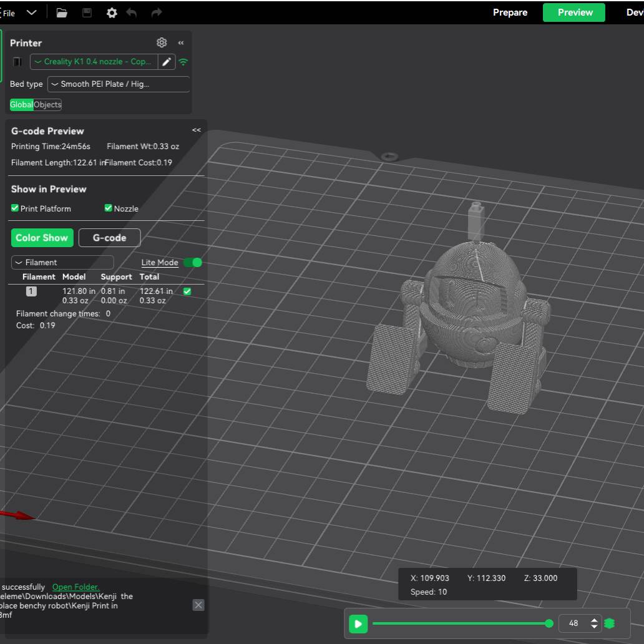This screenshot has width=644, height=644.
Task: Click the 'Y: 112.330' coordinate readout
Action: click(x=486, y=578)
